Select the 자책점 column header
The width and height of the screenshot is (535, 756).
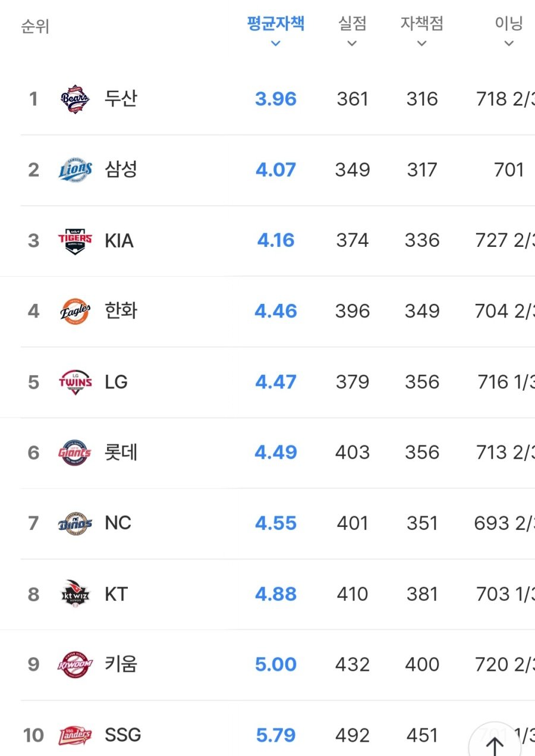click(422, 24)
